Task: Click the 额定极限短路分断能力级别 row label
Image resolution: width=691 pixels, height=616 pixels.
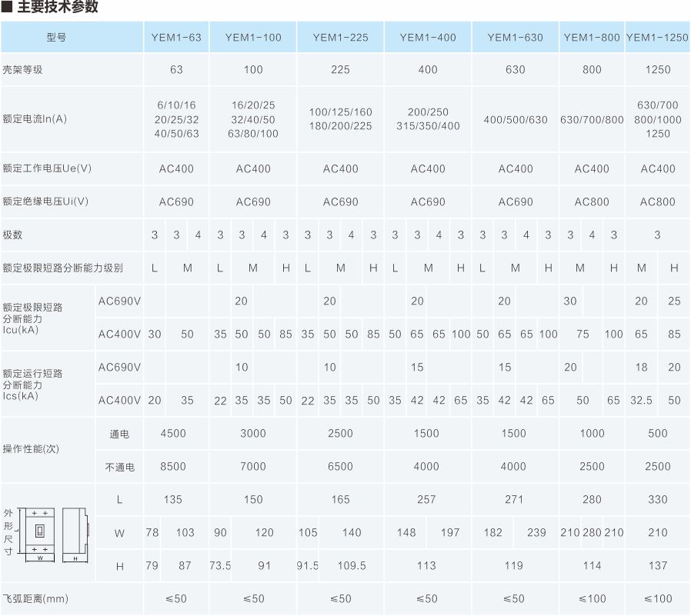Action: [62, 268]
